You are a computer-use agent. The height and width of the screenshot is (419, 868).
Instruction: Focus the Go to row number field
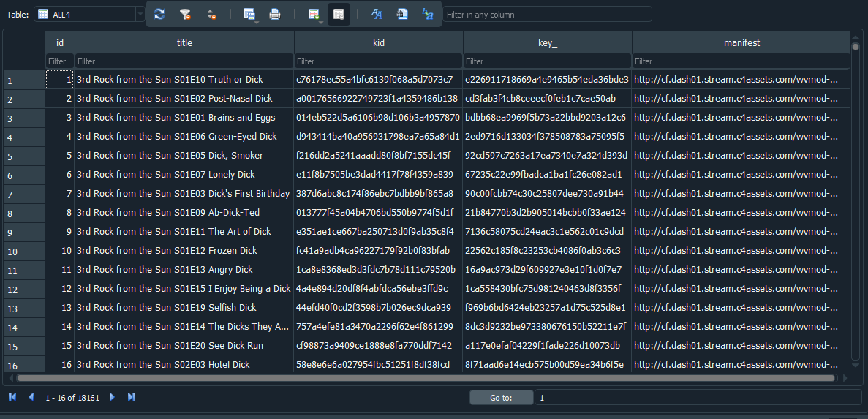click(698, 397)
